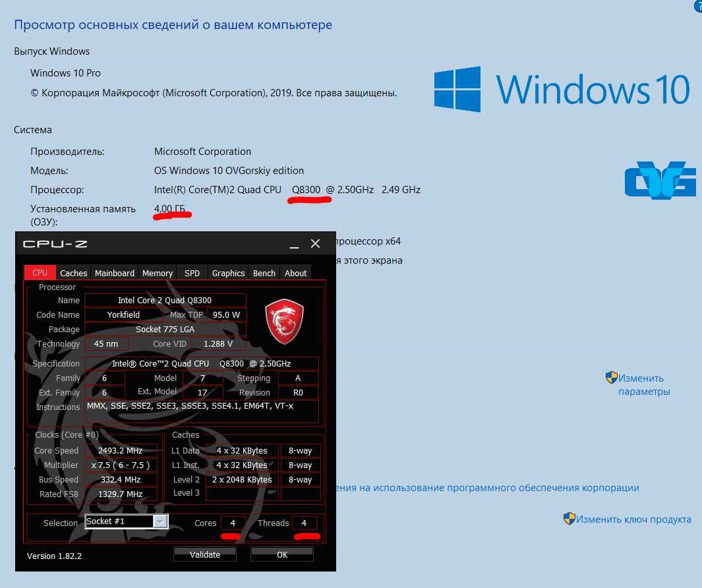
Task: Switch to the Caches tab
Action: coord(73,273)
